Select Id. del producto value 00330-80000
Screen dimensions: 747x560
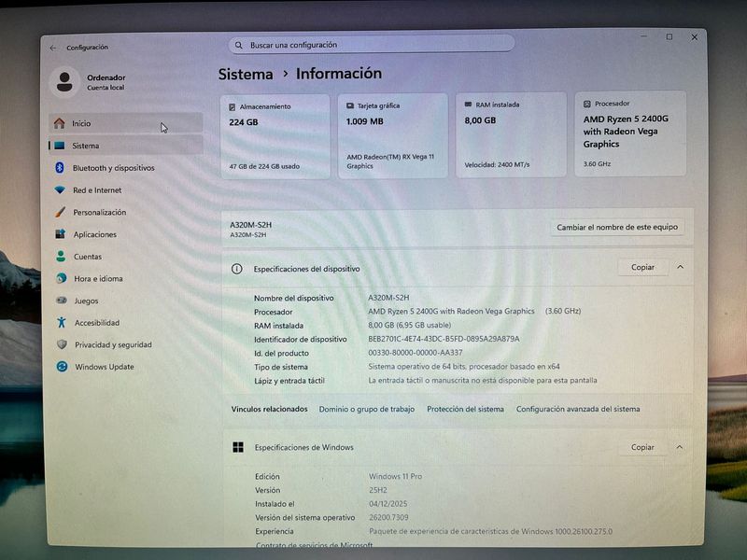coord(415,353)
